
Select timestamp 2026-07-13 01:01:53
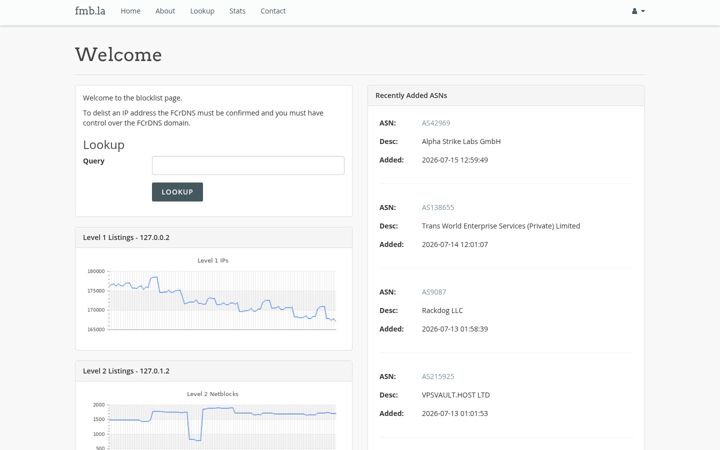(x=455, y=413)
